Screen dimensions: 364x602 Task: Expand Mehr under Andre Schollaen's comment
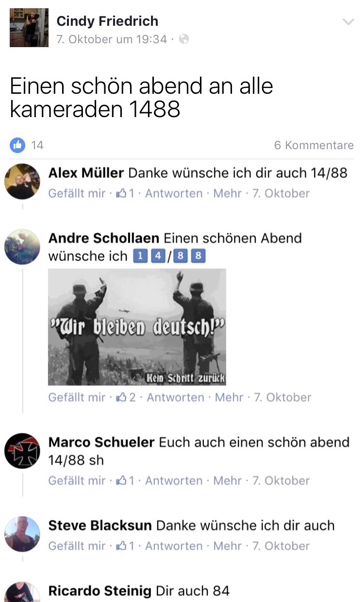coord(229,397)
